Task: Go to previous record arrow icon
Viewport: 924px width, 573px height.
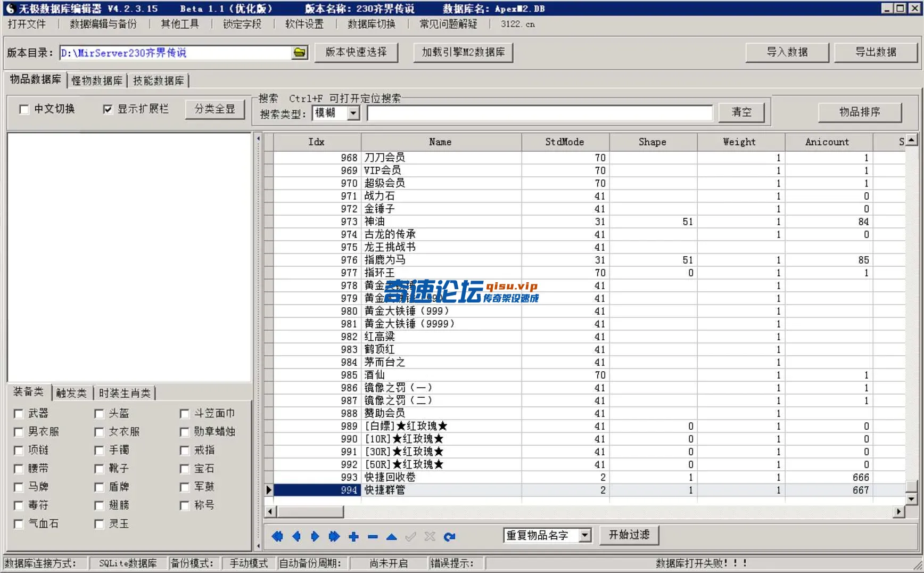Action: 296,536
